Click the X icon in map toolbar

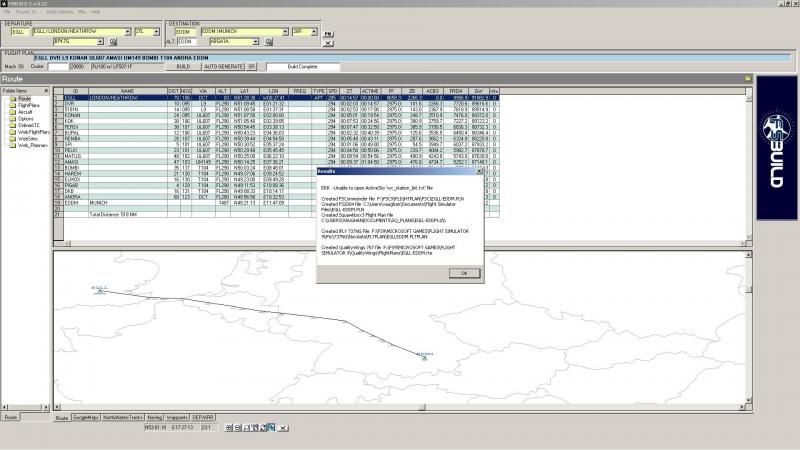point(283,428)
